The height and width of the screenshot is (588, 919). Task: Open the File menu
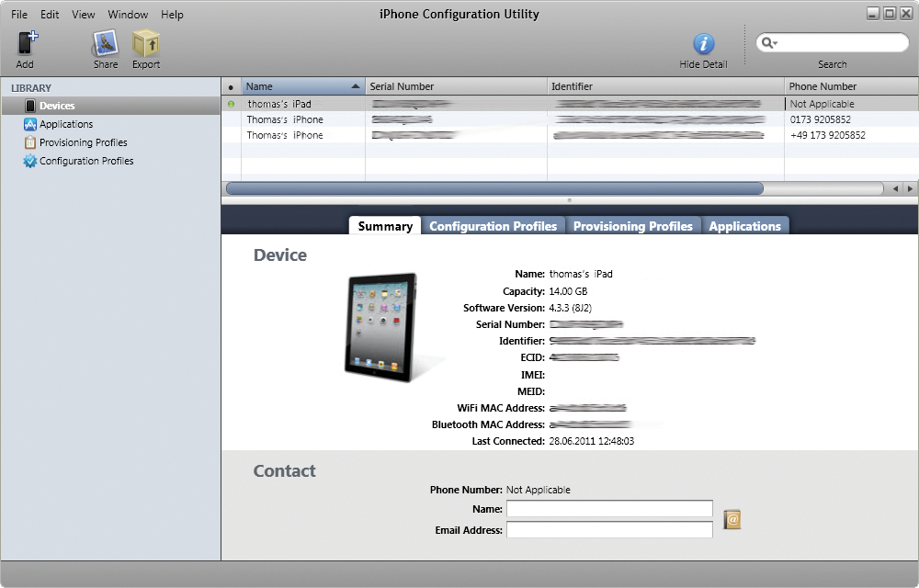click(18, 14)
